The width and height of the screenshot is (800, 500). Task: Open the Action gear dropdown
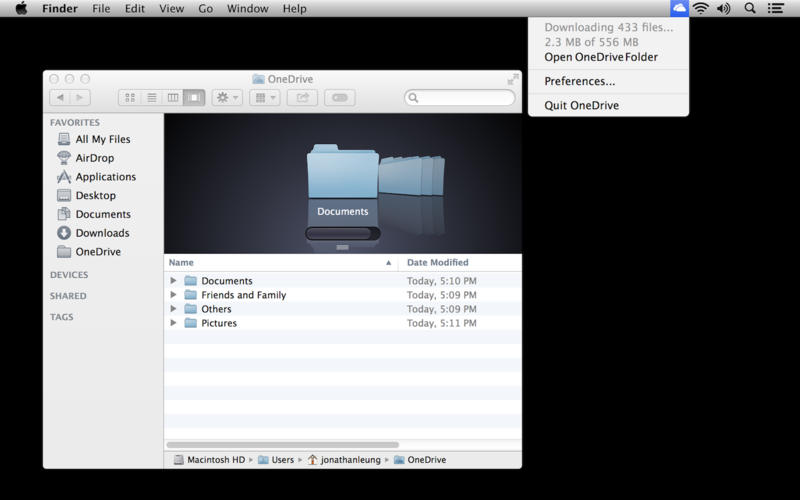[x=226, y=97]
